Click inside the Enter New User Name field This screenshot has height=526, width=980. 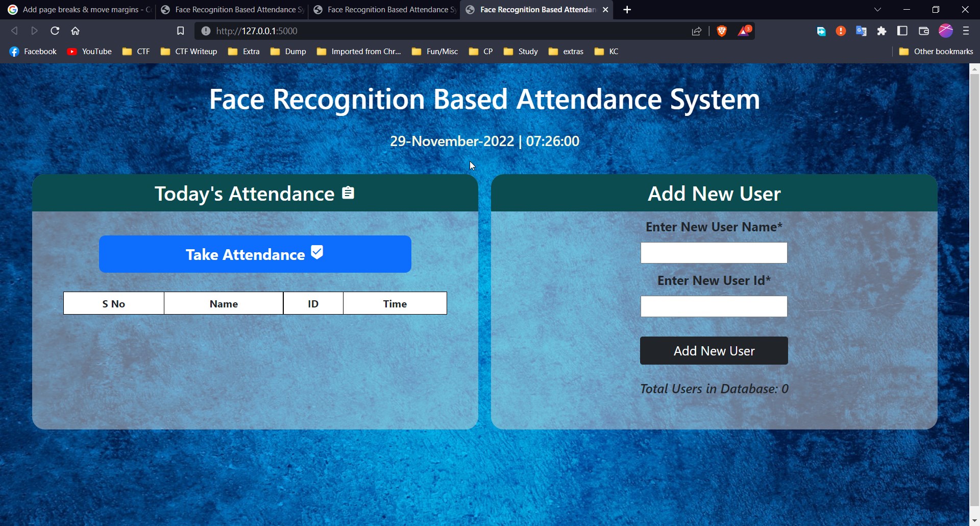pos(714,252)
